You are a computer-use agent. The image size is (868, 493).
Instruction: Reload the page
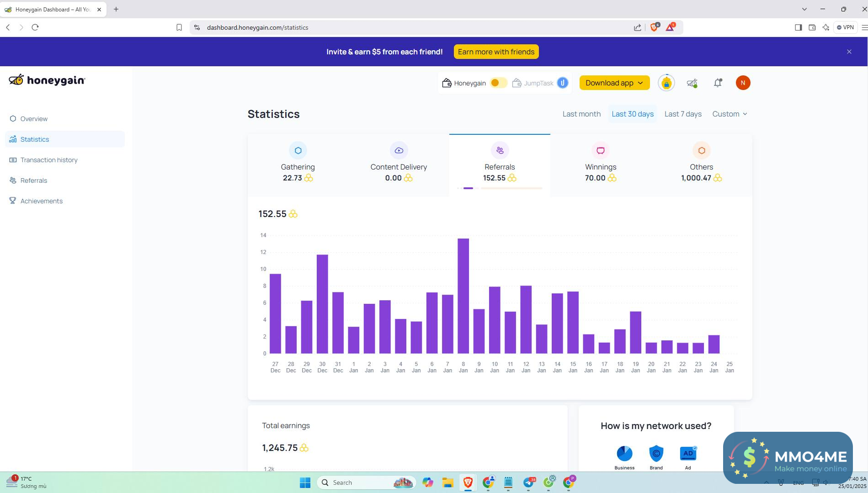pyautogui.click(x=35, y=27)
